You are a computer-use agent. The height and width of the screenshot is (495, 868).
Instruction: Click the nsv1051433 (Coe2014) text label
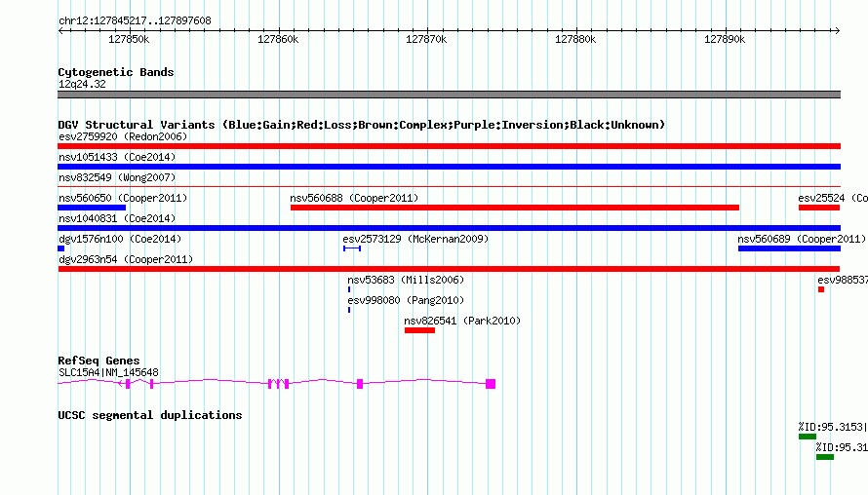pos(117,157)
